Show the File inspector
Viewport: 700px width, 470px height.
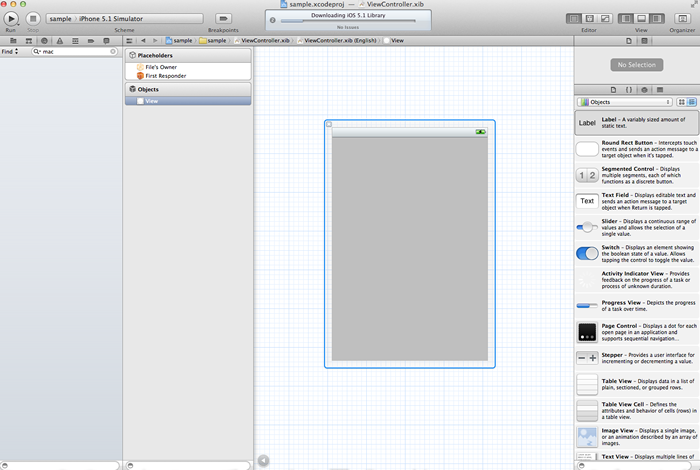coord(629,41)
